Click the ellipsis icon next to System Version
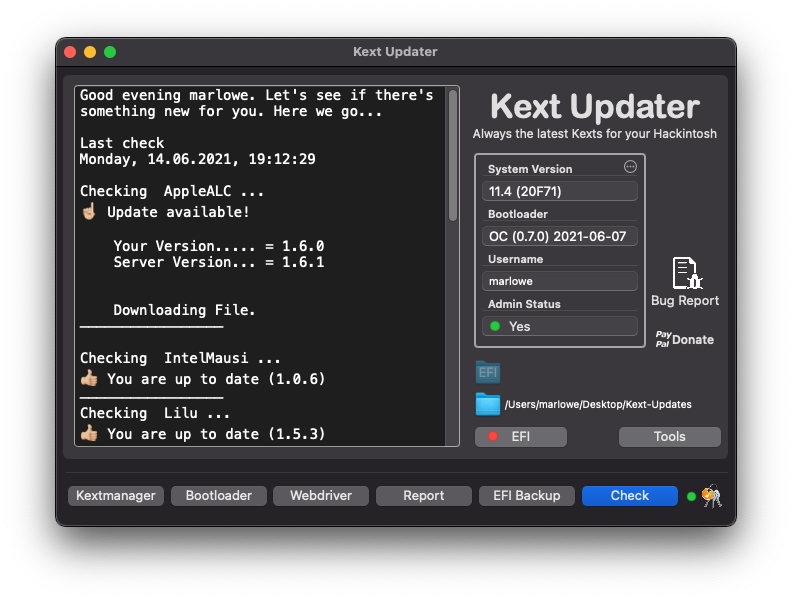Screen dimensions: 792x600 [x=630, y=167]
